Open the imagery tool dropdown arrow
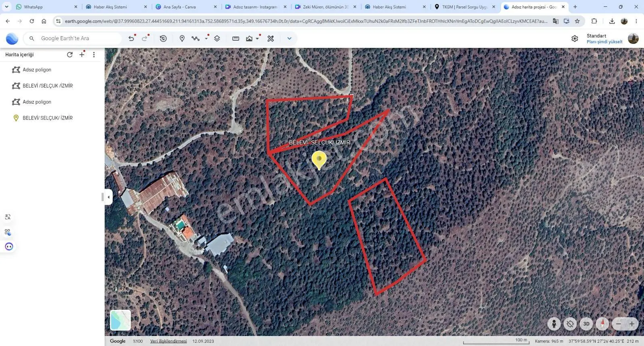This screenshot has width=644, height=346. [x=258, y=39]
